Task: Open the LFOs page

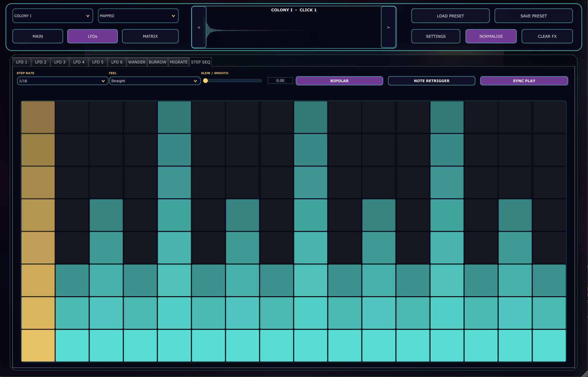Action: [x=93, y=36]
